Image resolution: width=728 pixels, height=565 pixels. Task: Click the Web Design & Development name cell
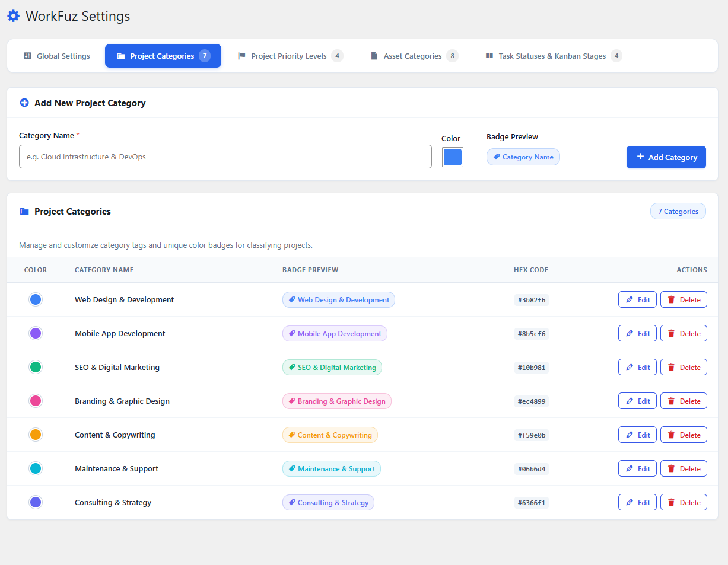click(125, 299)
